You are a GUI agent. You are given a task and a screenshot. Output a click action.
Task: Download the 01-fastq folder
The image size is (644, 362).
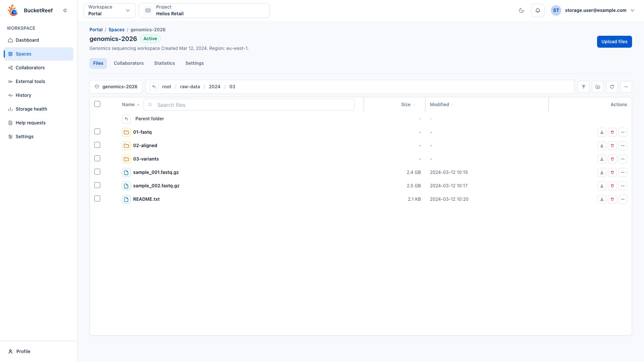click(x=602, y=132)
